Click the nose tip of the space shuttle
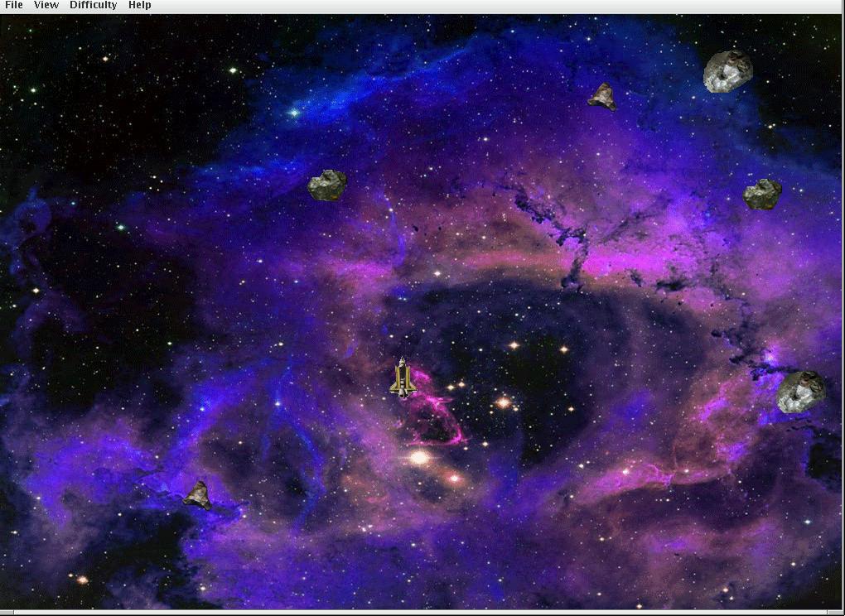845x616 pixels. tap(403, 360)
